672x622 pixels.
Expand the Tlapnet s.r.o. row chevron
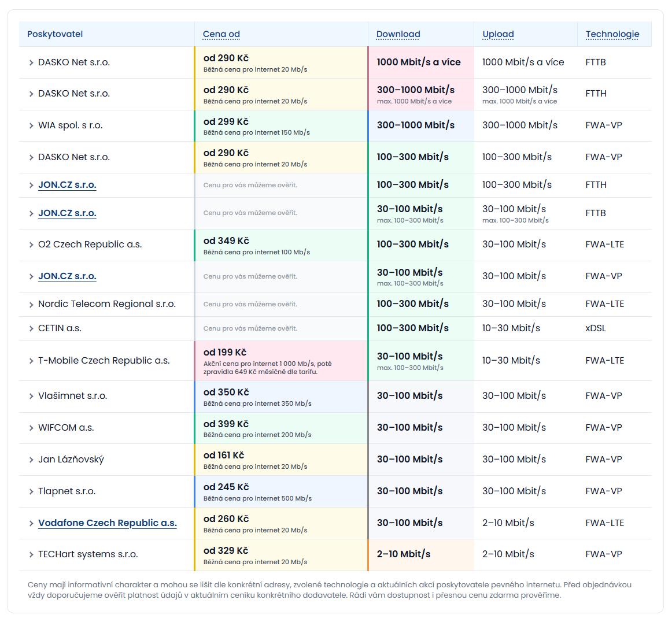(31, 491)
